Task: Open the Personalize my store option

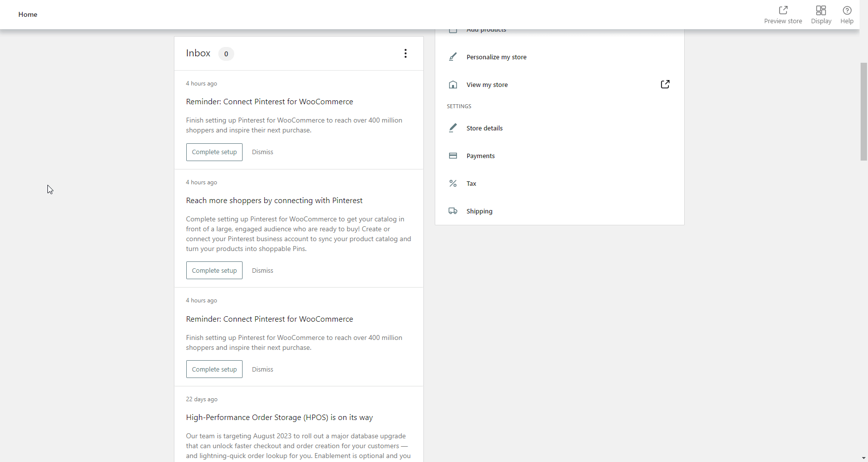Action: [496, 57]
